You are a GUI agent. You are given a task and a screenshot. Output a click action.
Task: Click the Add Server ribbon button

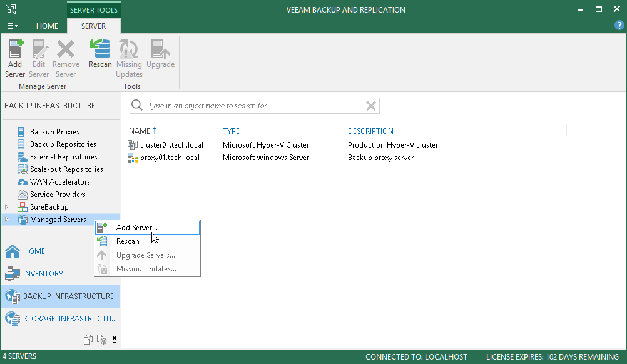click(15, 58)
